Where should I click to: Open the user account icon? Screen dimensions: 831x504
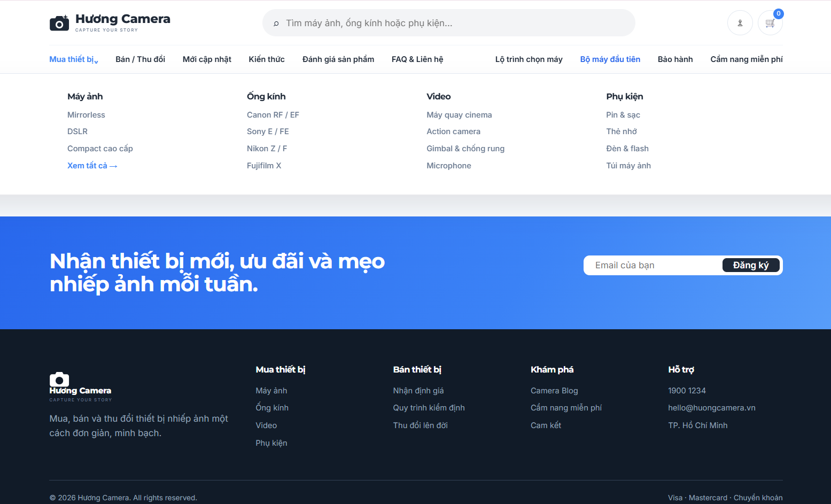click(740, 23)
